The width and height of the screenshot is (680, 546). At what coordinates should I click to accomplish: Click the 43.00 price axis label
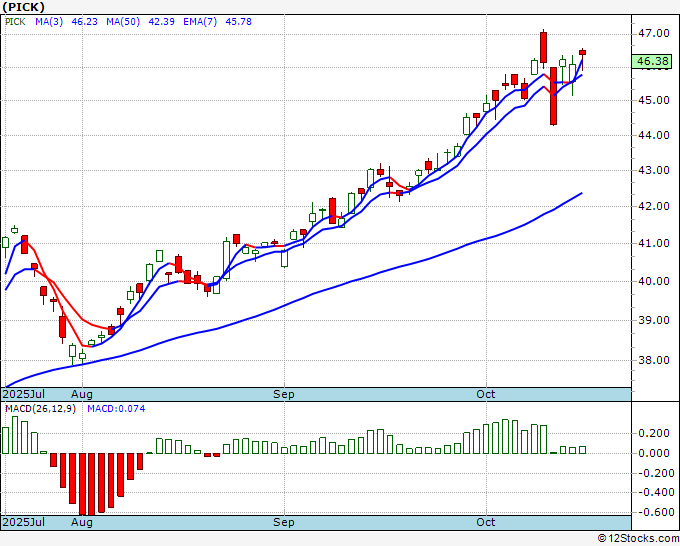(654, 170)
